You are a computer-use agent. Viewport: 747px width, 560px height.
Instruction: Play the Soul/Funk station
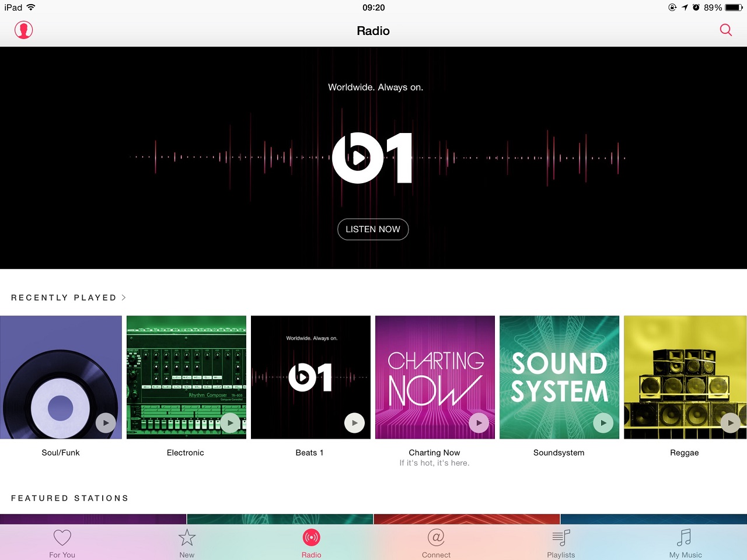[106, 423]
